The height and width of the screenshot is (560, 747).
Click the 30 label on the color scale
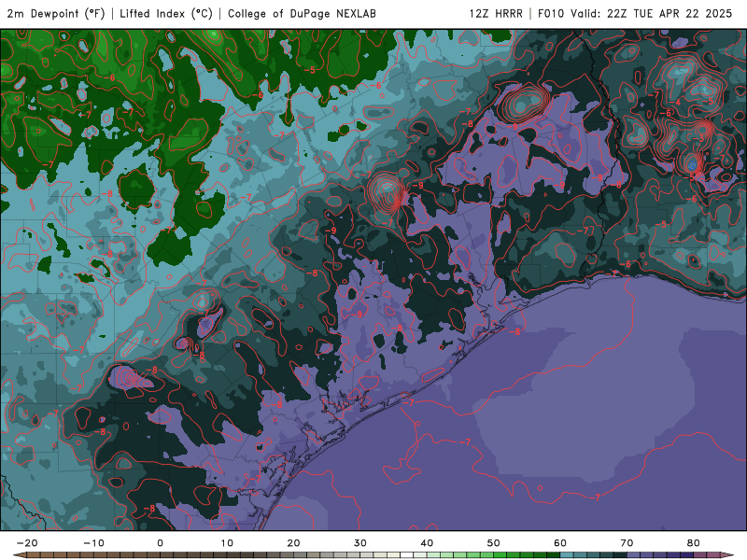point(360,543)
